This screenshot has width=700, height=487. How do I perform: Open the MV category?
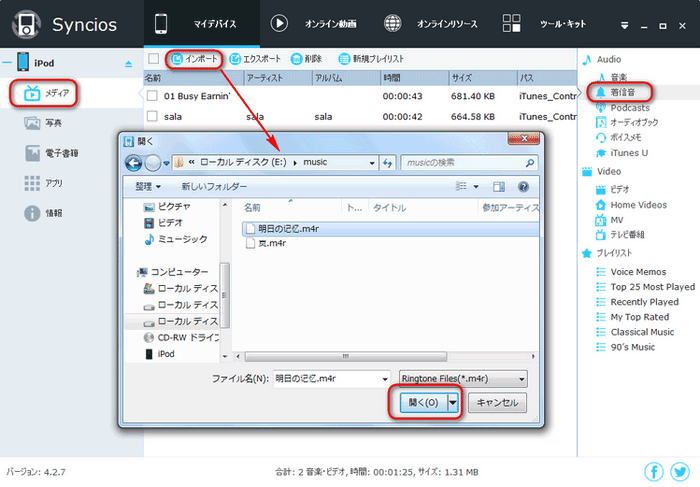pos(610,220)
